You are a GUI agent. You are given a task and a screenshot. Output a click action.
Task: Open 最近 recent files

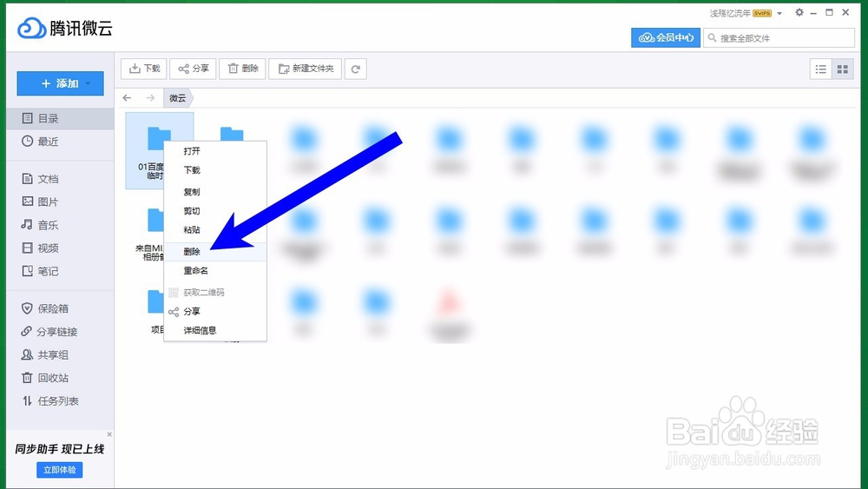[61, 142]
